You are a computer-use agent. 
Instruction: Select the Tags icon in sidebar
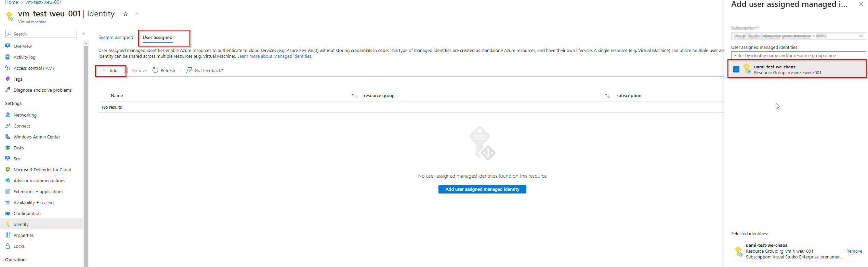(x=8, y=79)
